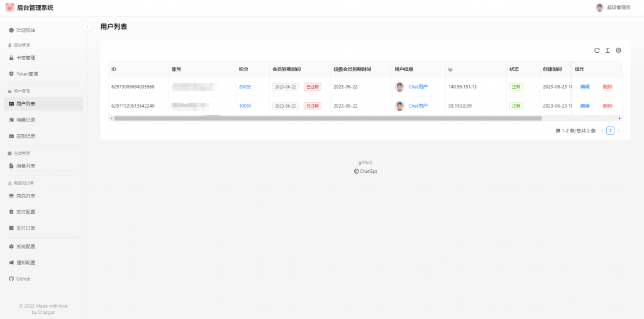Collapse the sidebar with the chevron button
This screenshot has width=644, height=319.
coord(87,27)
